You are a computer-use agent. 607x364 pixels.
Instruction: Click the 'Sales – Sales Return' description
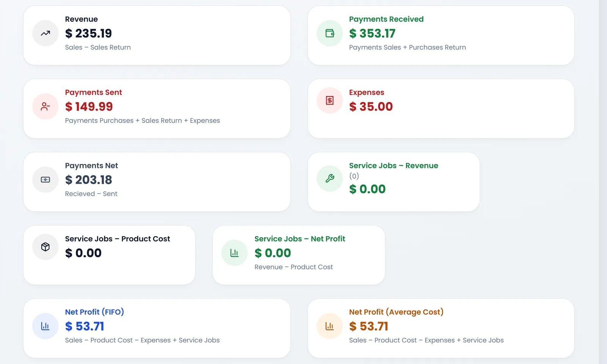tap(98, 47)
